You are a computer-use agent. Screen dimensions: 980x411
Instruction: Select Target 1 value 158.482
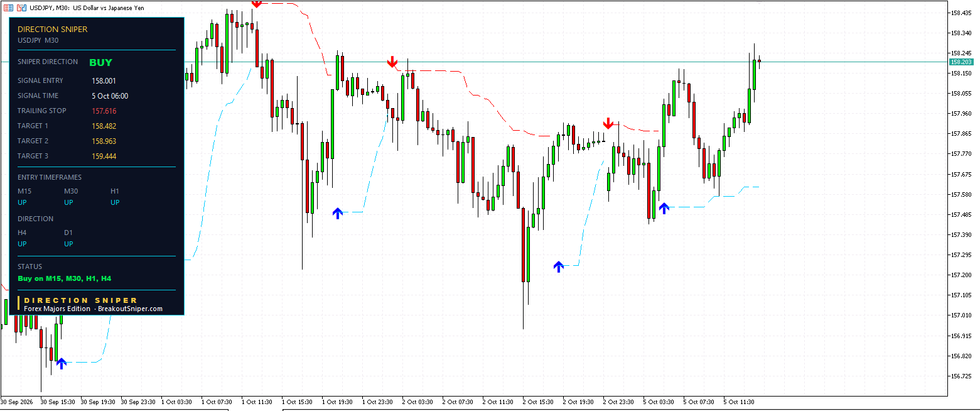(104, 126)
